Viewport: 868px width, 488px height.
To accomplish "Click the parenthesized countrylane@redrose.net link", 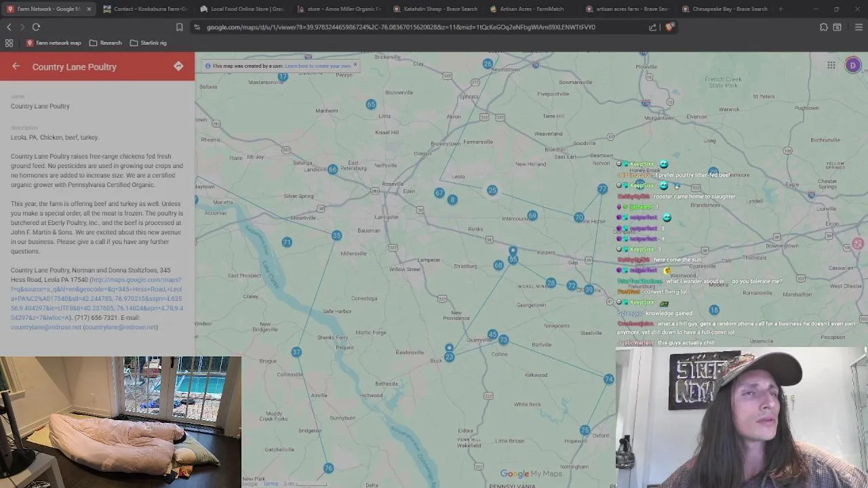I will [x=121, y=327].
